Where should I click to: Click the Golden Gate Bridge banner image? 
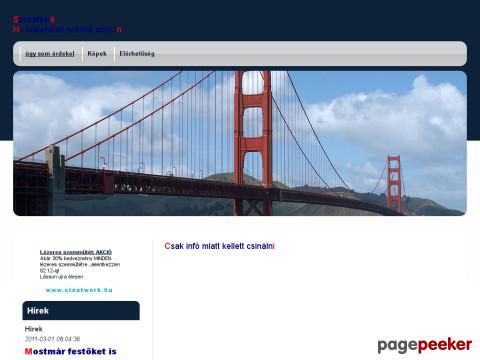coord(240,143)
